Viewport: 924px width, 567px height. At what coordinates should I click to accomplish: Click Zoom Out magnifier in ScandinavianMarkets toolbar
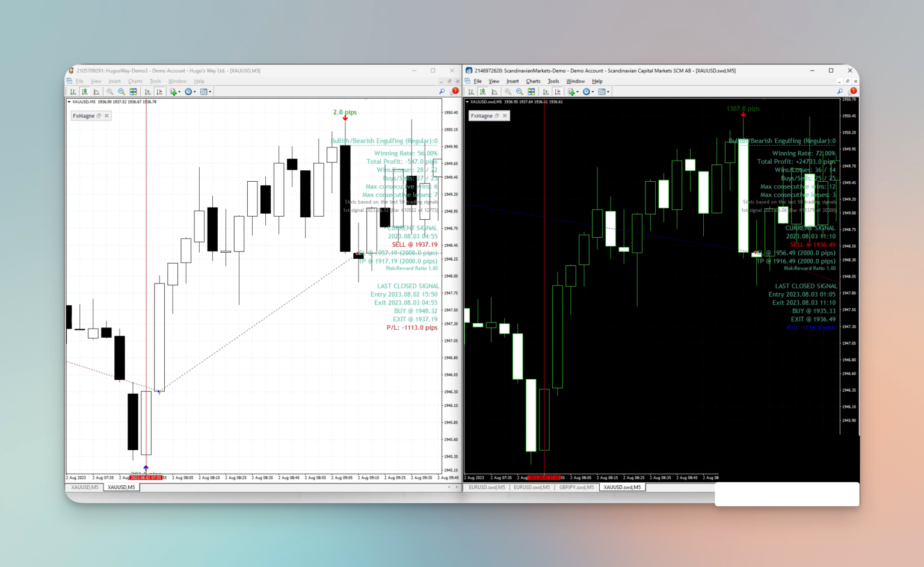pos(519,91)
